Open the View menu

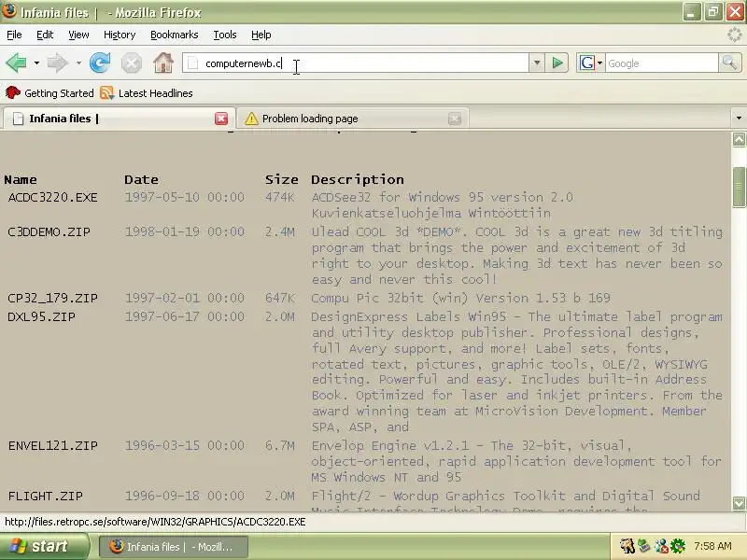(78, 35)
